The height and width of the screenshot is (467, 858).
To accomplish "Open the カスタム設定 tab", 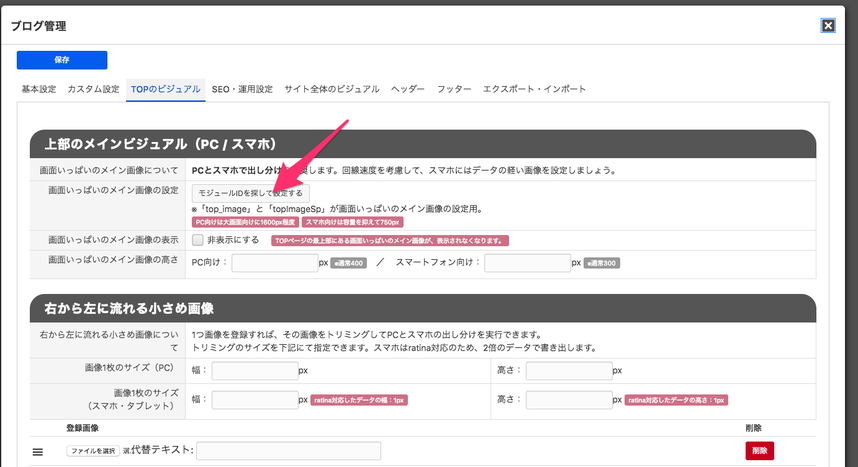I will [93, 89].
